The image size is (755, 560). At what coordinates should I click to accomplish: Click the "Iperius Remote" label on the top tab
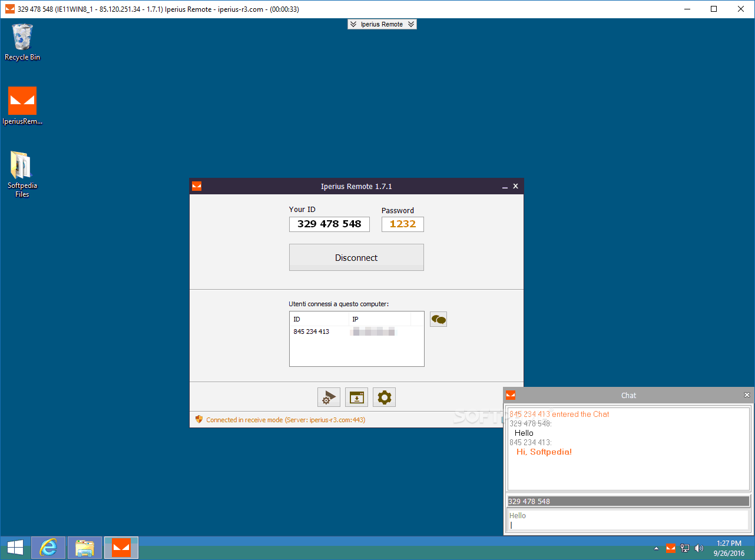tap(382, 24)
